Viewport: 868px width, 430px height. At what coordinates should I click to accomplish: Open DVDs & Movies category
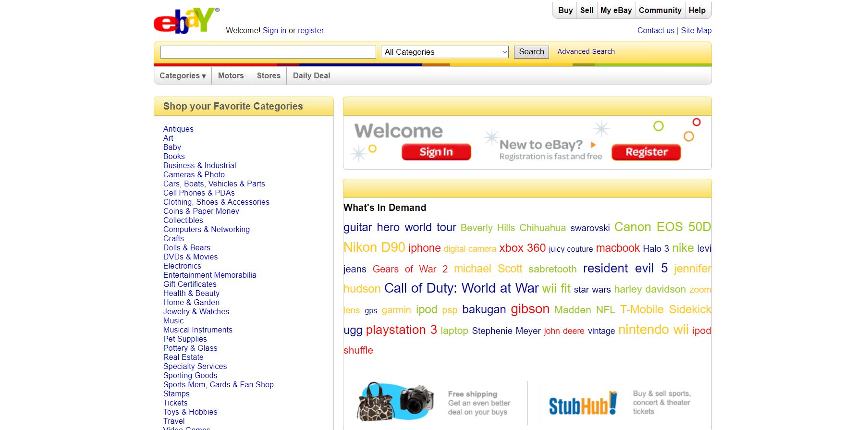(191, 257)
